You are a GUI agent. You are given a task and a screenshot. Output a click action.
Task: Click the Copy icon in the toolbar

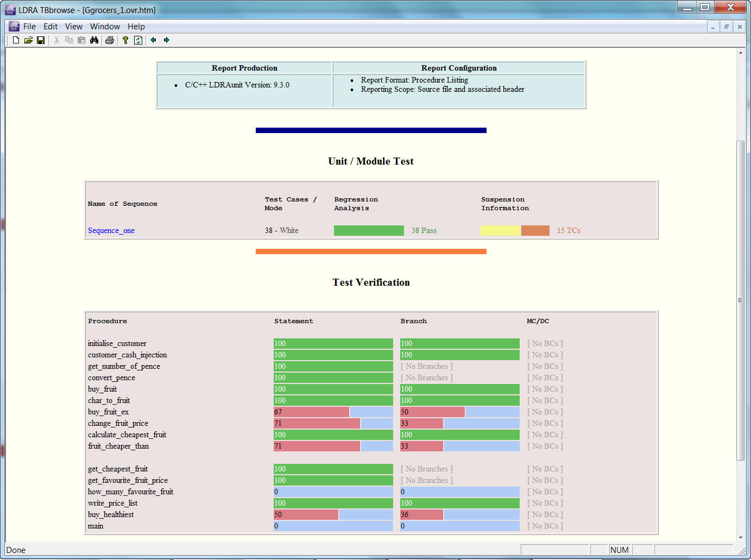[x=69, y=40]
